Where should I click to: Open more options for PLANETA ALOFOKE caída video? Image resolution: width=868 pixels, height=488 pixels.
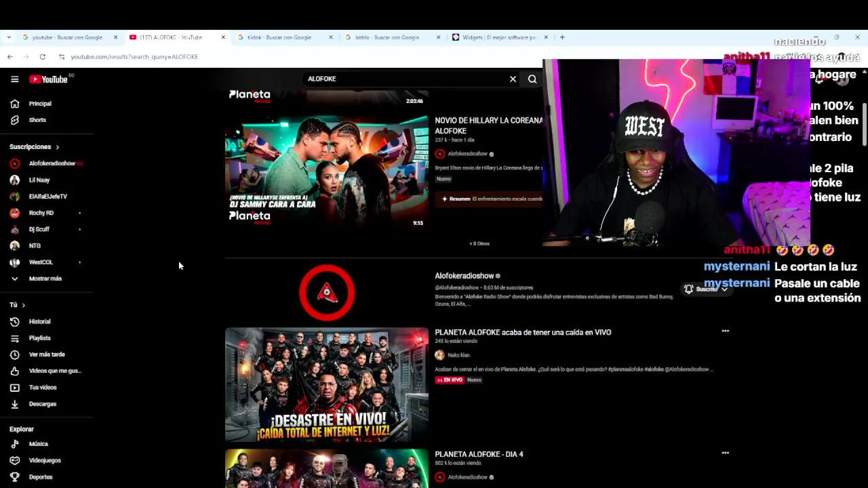[x=725, y=331]
